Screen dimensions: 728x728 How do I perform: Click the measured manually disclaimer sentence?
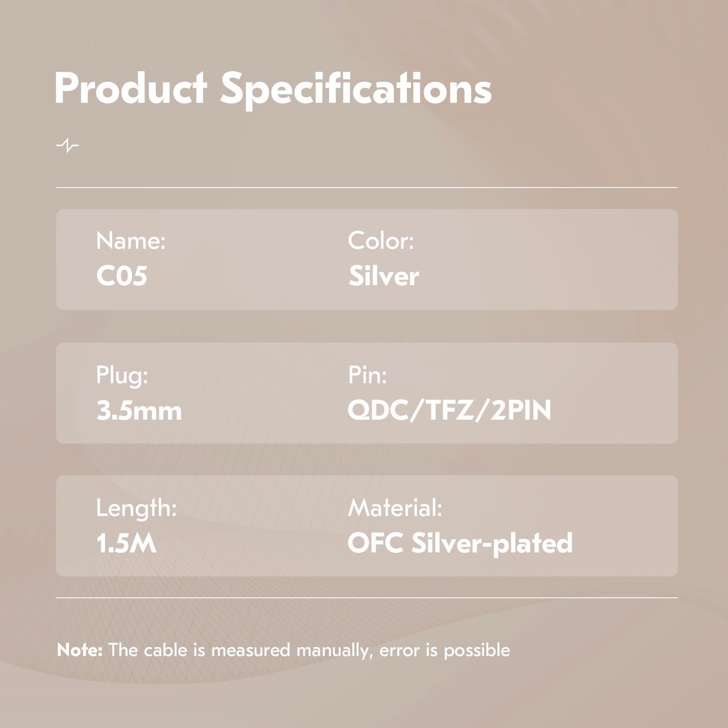click(x=309, y=650)
